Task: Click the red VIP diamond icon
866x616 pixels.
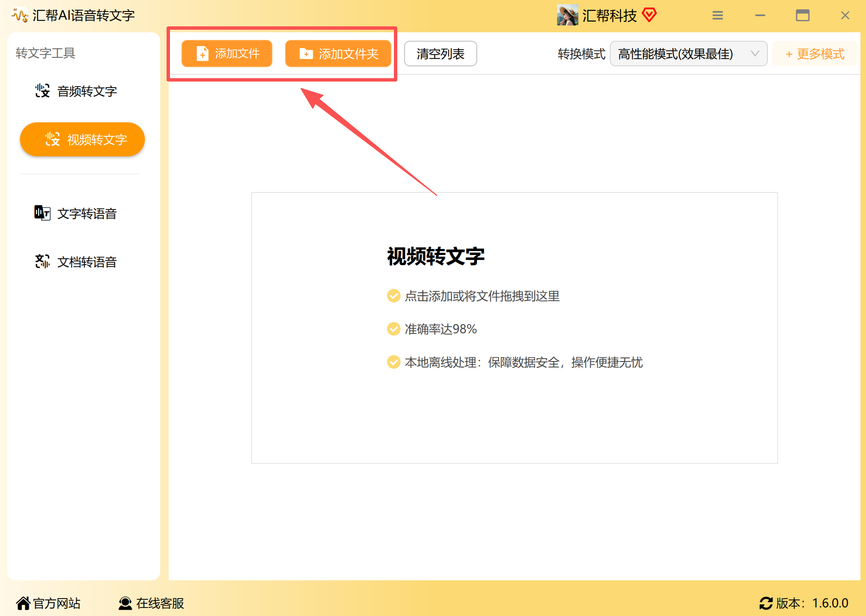Action: tap(649, 15)
